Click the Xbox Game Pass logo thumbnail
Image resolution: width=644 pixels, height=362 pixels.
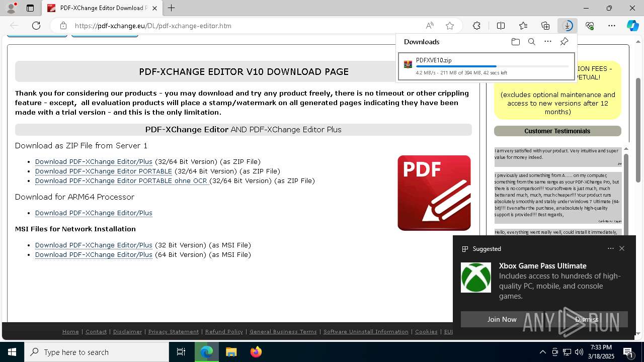click(x=476, y=278)
